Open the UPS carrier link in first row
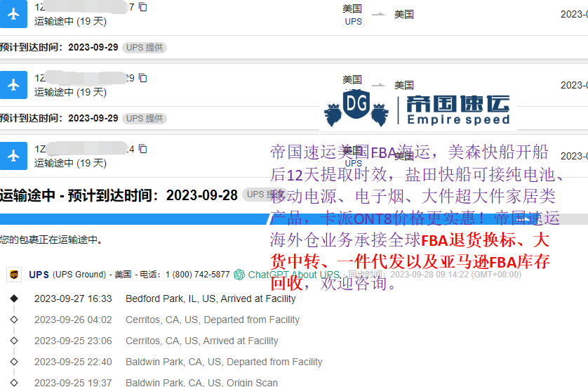The height and width of the screenshot is (387, 588). [x=353, y=21]
